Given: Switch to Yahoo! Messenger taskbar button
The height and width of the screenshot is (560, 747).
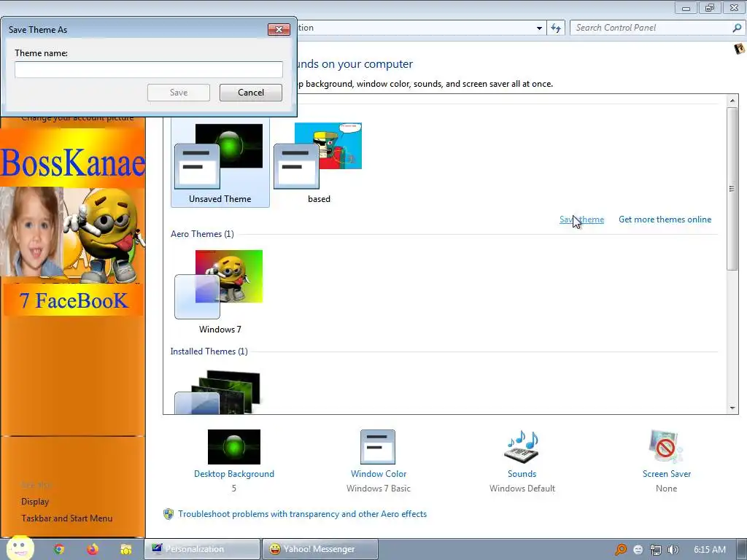Looking at the screenshot, I should 320,549.
